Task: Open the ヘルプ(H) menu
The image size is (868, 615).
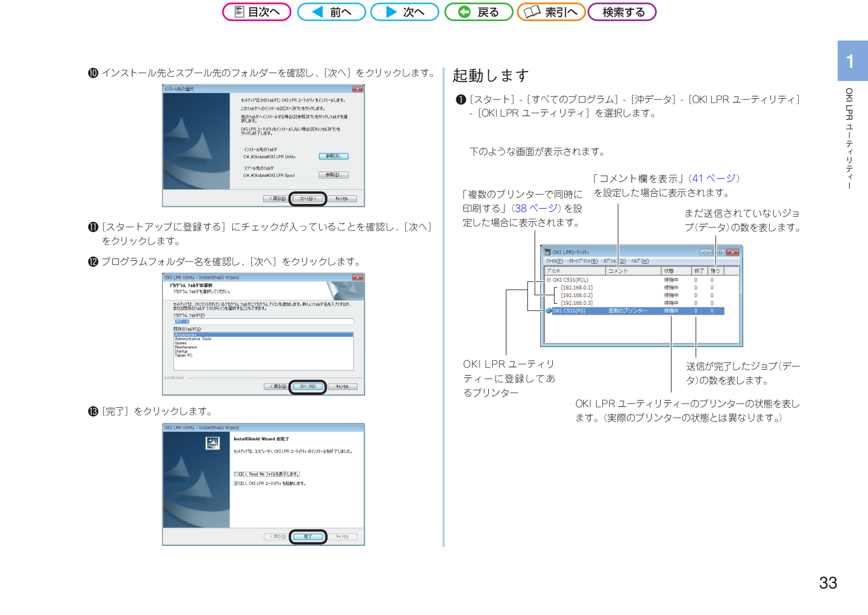Action: coord(640,261)
